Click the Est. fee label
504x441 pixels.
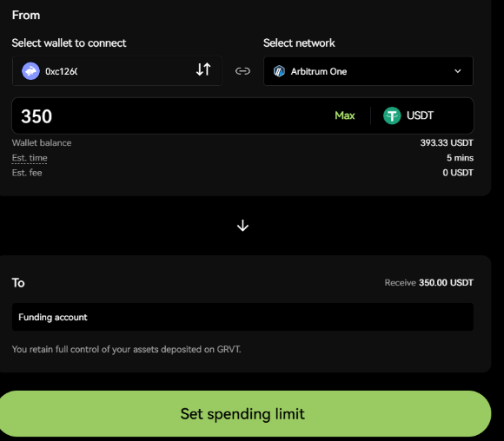pyautogui.click(x=27, y=173)
